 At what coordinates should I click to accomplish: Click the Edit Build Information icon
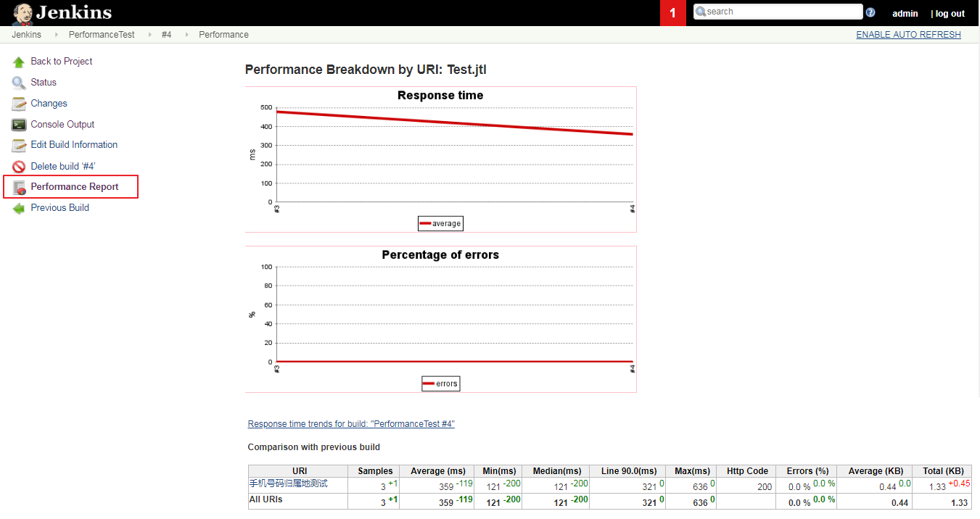(19, 145)
